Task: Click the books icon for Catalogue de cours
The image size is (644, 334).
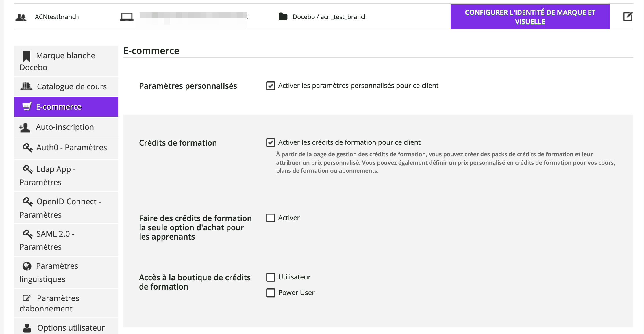Action: pyautogui.click(x=26, y=86)
